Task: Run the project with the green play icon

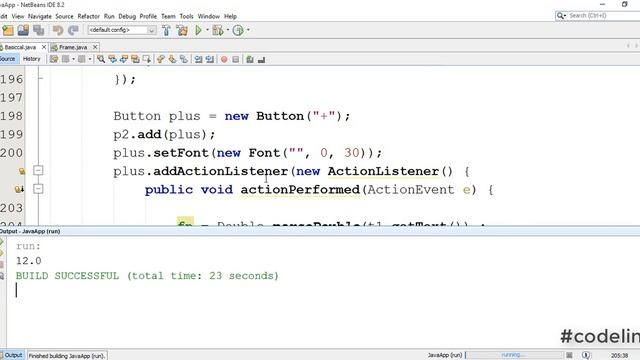Action: coord(198,30)
